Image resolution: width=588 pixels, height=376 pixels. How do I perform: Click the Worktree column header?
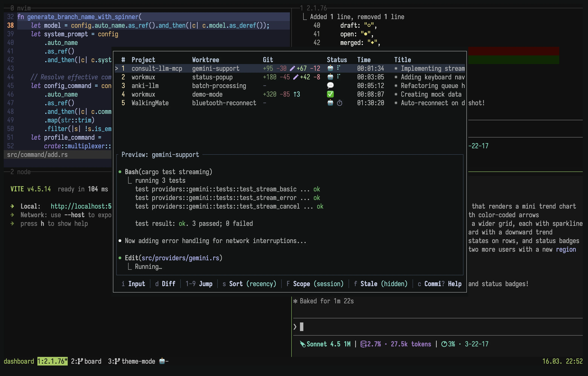click(206, 60)
